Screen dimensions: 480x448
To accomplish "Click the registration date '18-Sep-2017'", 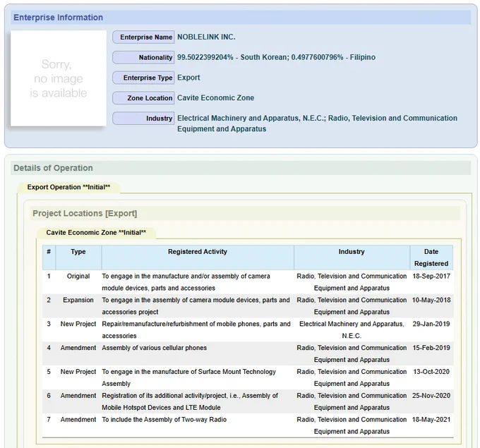I will (431, 276).
